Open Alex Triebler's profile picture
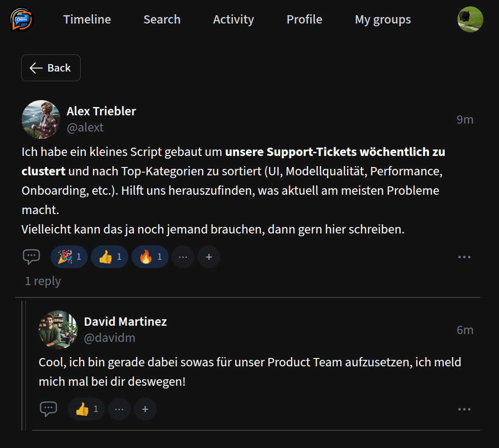The image size is (499, 448). (x=41, y=119)
